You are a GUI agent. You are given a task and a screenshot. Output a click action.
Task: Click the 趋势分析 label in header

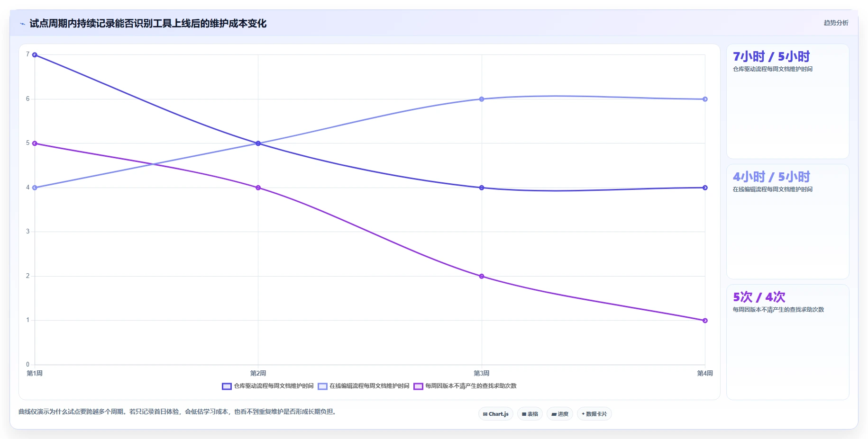pos(836,23)
